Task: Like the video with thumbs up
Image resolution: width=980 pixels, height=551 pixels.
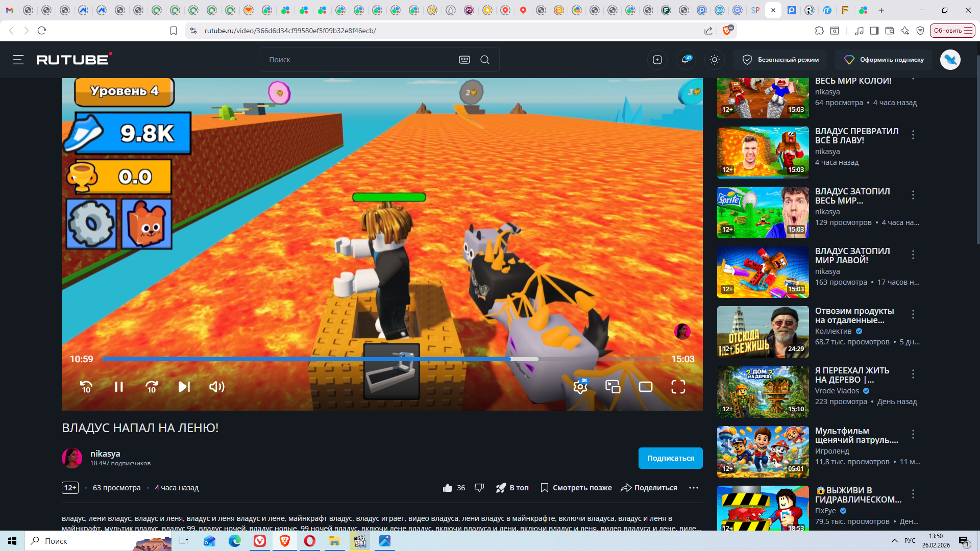Action: pos(448,488)
